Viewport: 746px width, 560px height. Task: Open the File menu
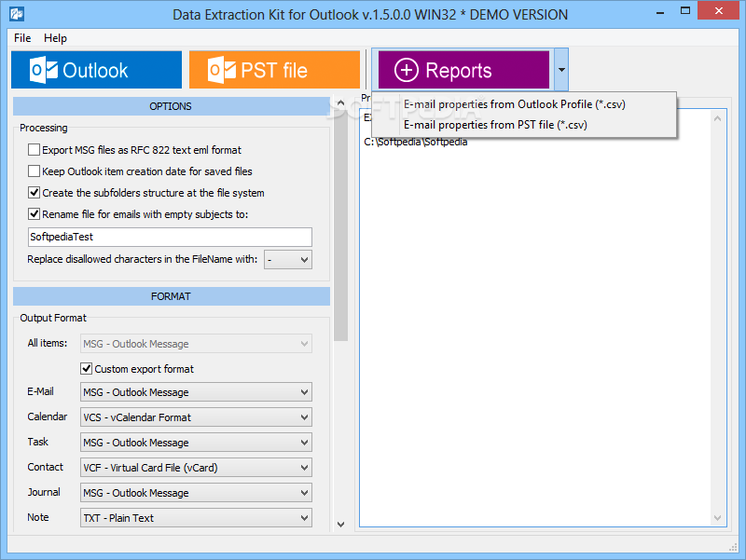tap(22, 38)
